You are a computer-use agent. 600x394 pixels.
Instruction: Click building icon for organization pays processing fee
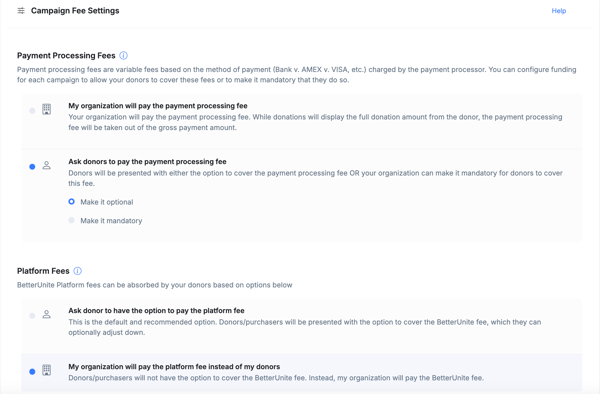coord(46,109)
